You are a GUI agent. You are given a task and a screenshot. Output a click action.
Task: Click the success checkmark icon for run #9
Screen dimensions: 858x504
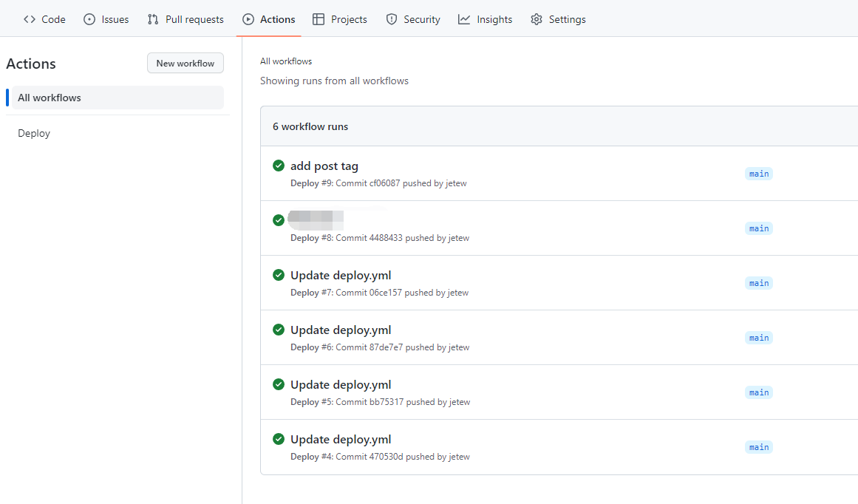click(x=279, y=166)
